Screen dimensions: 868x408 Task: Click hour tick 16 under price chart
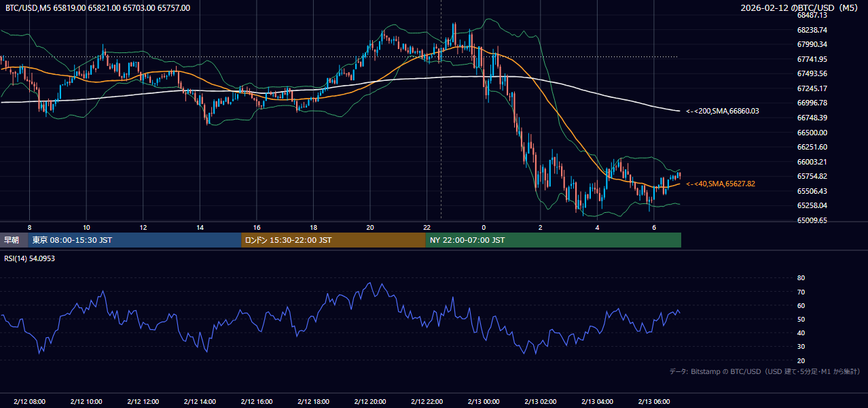point(256,227)
